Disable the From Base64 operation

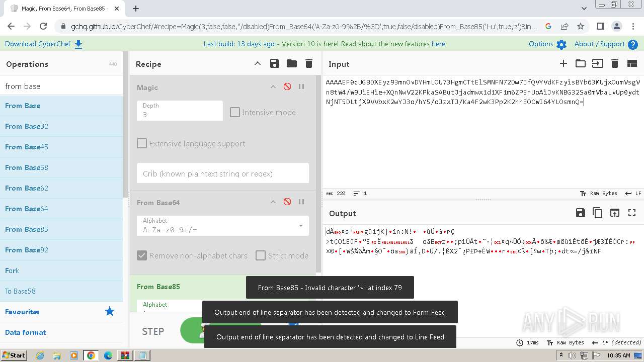[x=287, y=202]
